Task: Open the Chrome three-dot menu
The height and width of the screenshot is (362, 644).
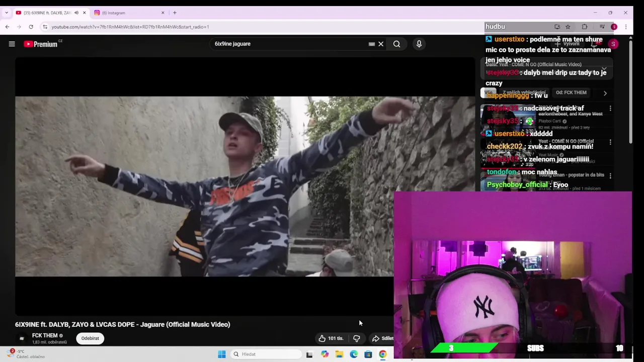Action: (x=625, y=27)
